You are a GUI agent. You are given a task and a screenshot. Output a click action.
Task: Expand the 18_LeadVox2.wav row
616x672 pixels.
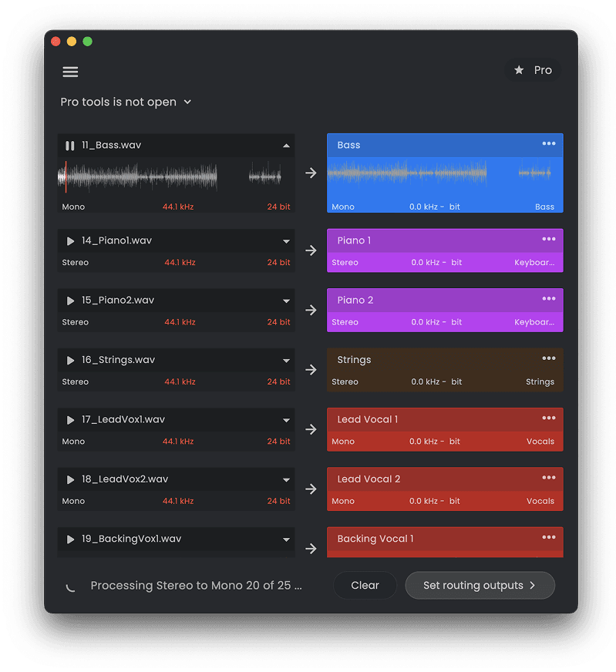tap(286, 479)
